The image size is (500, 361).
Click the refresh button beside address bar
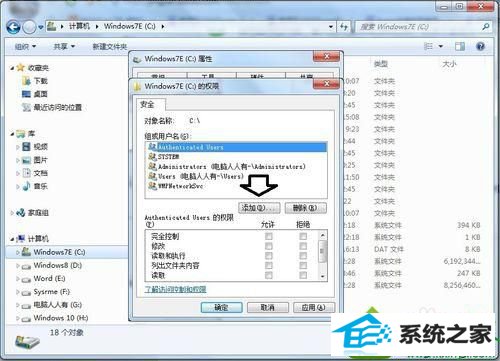[x=344, y=27]
